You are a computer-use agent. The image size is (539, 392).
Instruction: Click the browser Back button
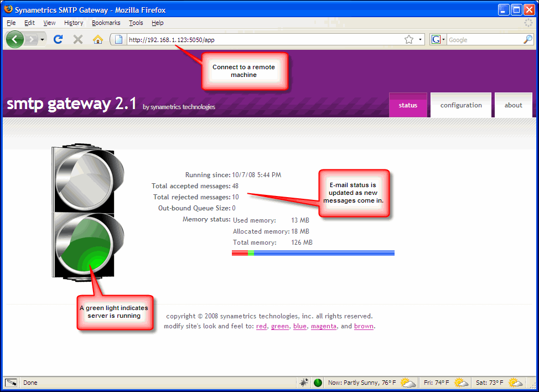tap(15, 39)
